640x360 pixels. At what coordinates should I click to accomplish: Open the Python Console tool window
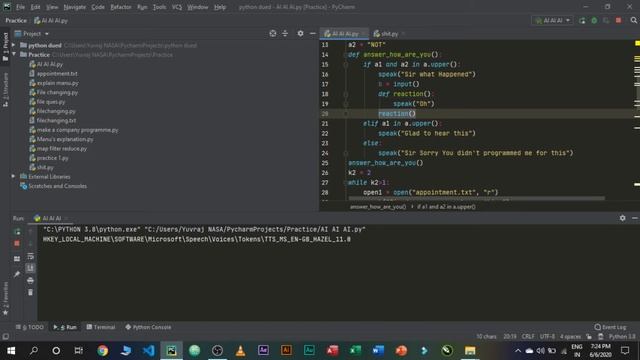pos(148,327)
